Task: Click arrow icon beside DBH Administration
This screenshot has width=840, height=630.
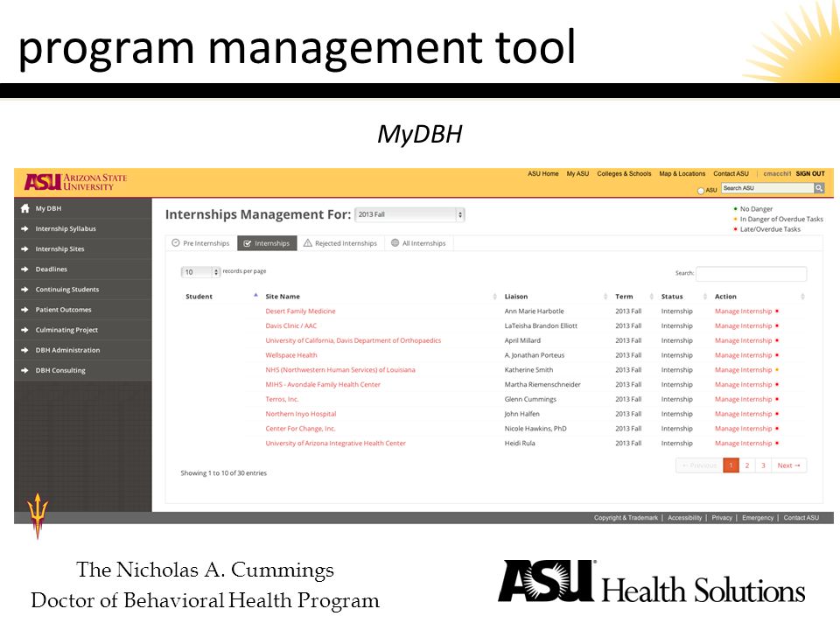Action: pyautogui.click(x=24, y=350)
